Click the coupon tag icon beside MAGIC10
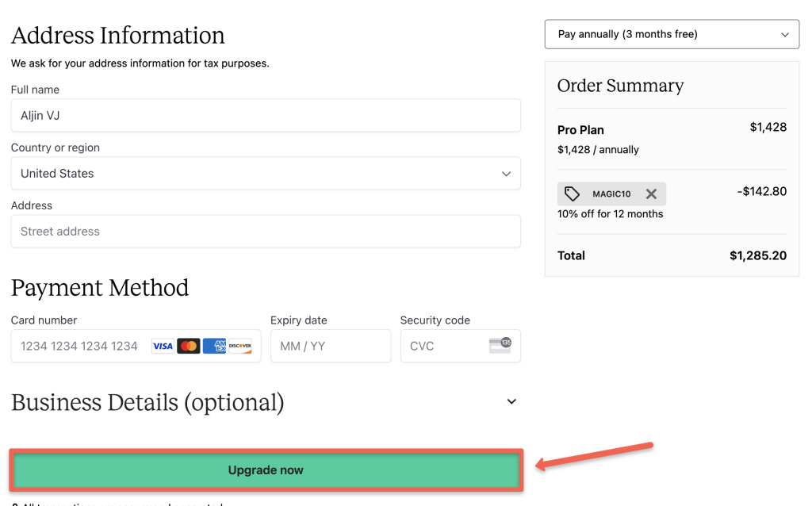 [573, 193]
